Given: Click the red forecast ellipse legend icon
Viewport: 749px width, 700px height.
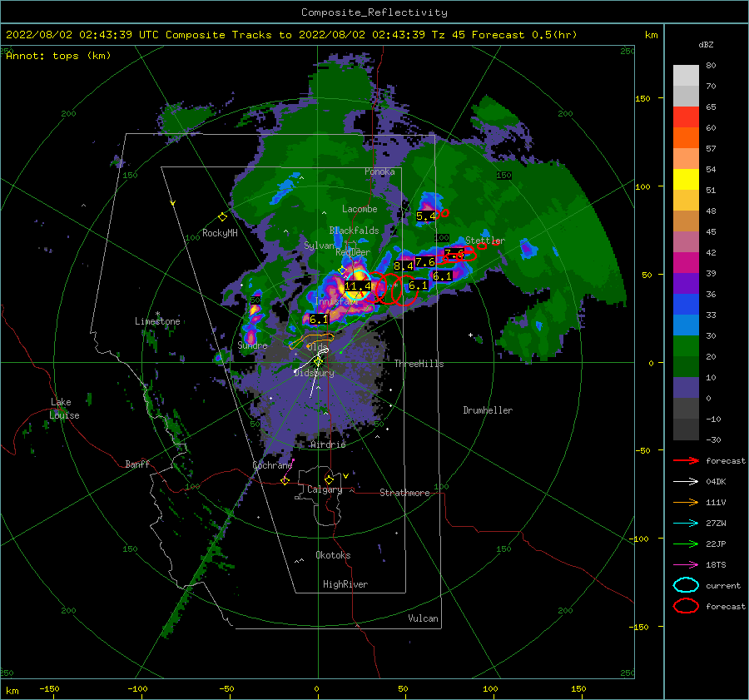Looking at the screenshot, I should point(686,606).
